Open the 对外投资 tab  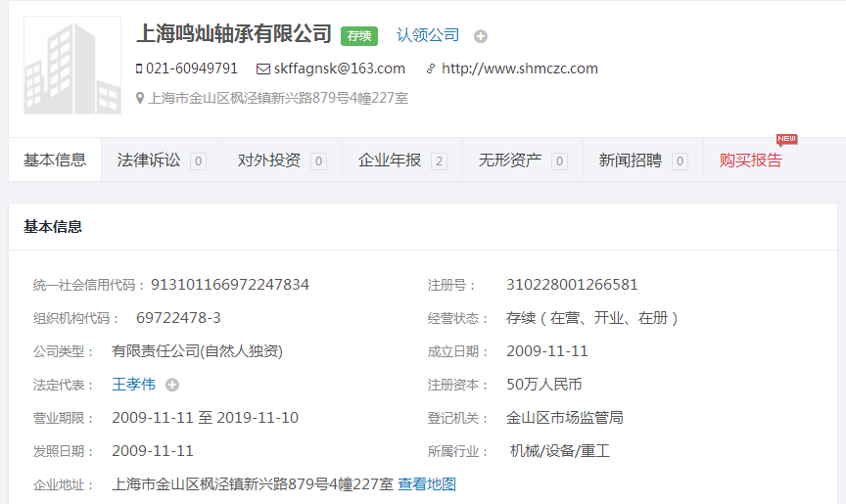click(282, 160)
